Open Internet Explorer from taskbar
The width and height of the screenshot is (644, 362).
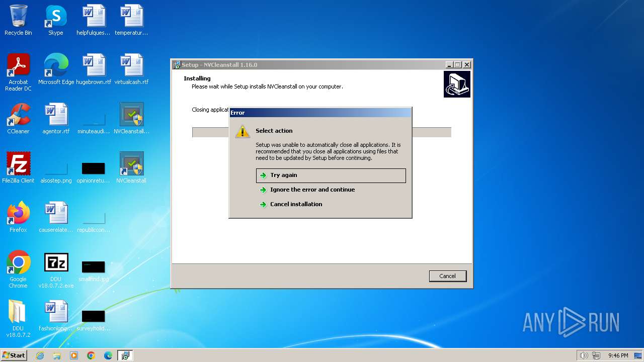point(40,355)
